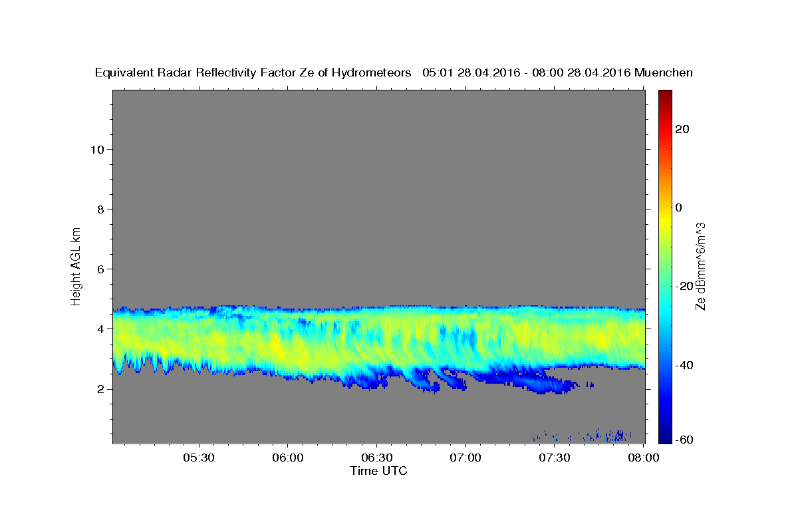The image size is (798, 532).
Task: Click the Height AGL km axis title
Action: pos(76,265)
